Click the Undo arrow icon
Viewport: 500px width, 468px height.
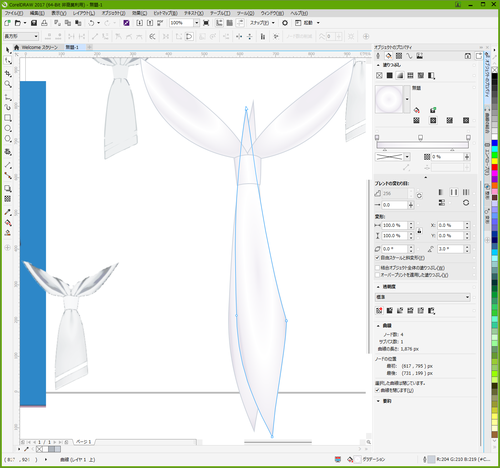(91, 23)
